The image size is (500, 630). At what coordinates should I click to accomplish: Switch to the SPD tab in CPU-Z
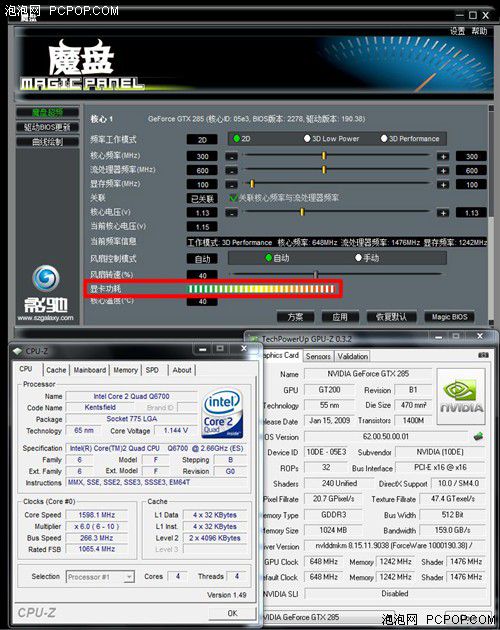pos(152,370)
